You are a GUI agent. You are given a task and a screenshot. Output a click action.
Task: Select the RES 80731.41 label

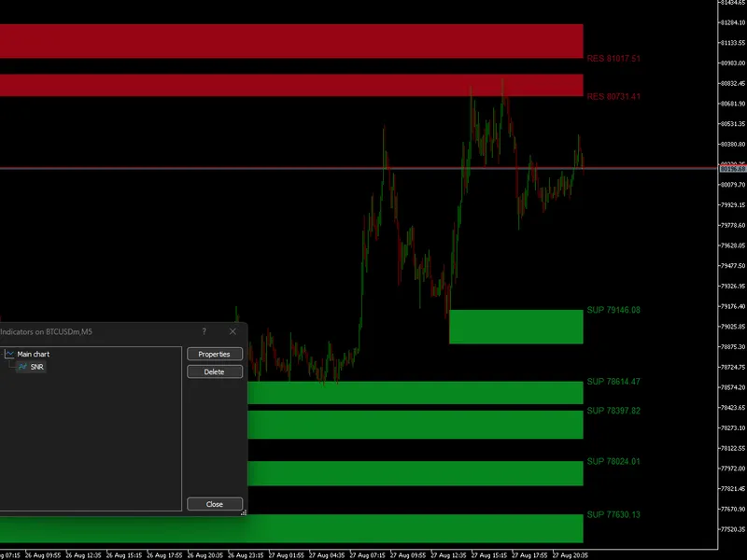pos(613,97)
